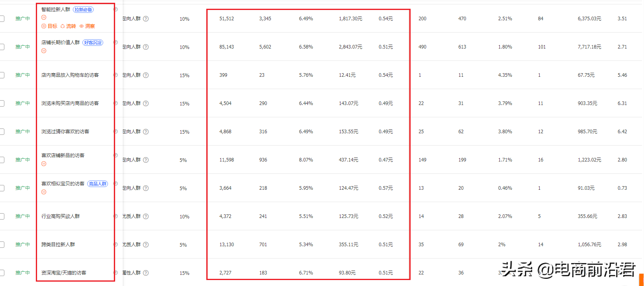
Task: Check the 跨类目拉新人群 row checkbox
Action: coord(2,245)
